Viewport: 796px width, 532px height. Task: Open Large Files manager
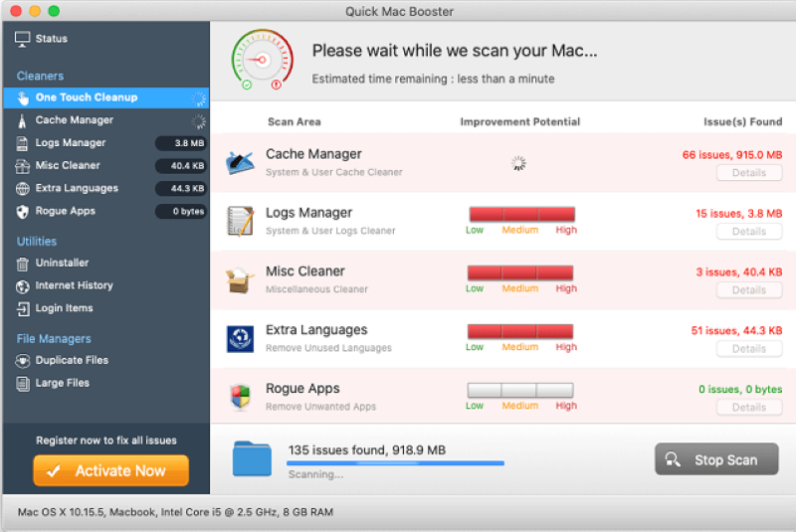[62, 383]
